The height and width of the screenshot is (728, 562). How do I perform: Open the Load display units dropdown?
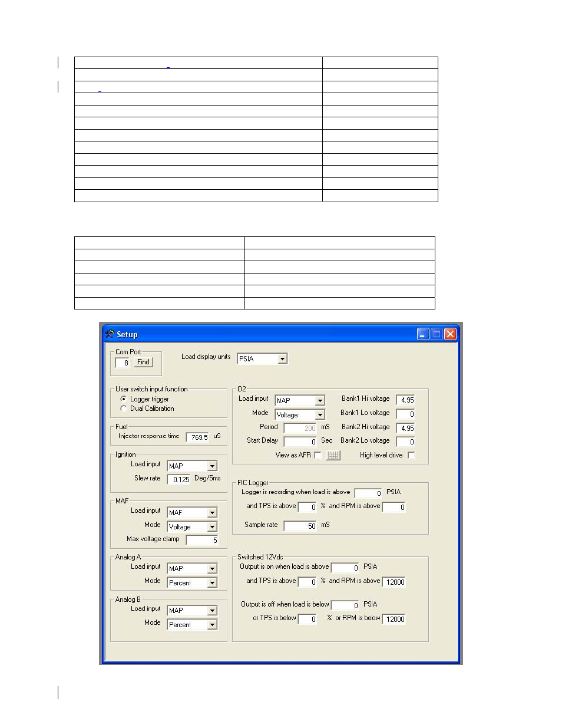[282, 359]
